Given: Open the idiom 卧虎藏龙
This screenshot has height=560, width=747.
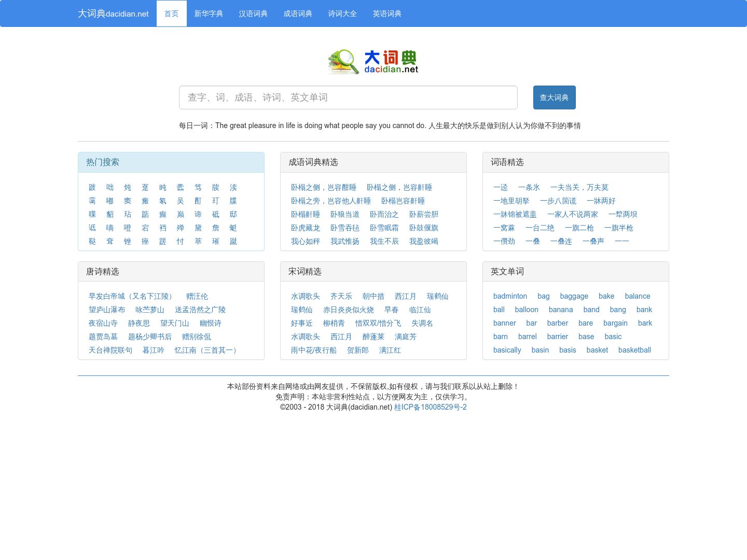Looking at the screenshot, I should (x=306, y=228).
